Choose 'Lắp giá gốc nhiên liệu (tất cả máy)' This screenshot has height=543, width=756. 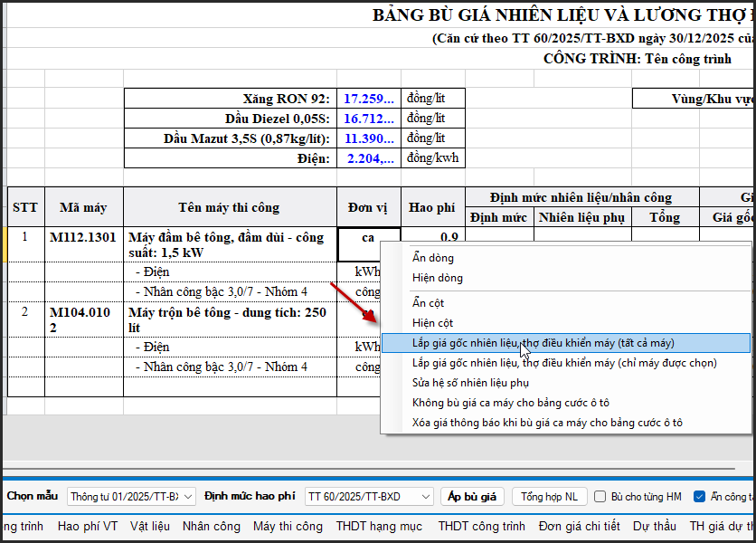pos(543,343)
